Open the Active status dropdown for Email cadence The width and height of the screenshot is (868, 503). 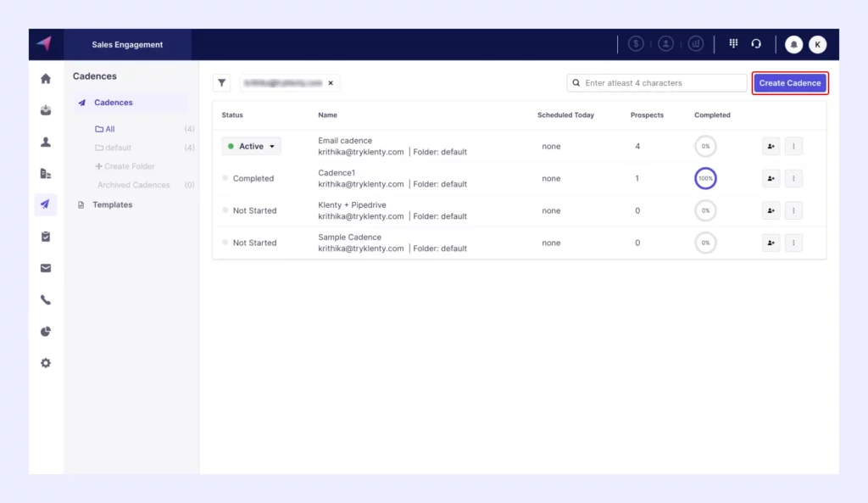click(251, 146)
